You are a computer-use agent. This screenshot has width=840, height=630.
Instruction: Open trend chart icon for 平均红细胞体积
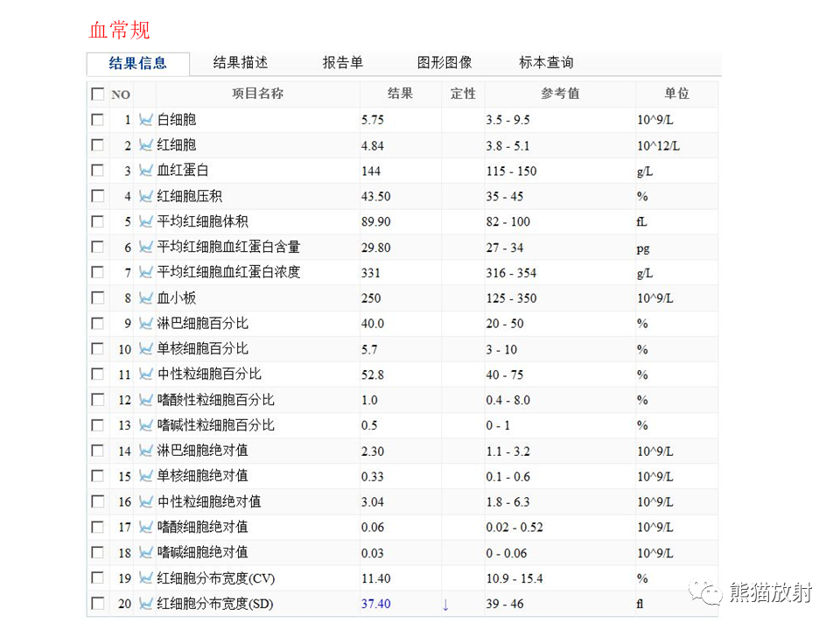tap(146, 221)
